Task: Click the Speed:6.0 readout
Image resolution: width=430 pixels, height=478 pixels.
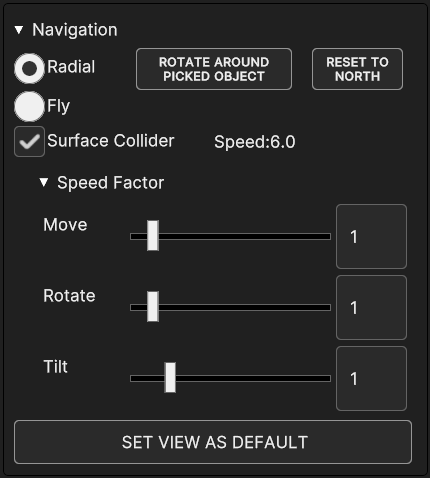Action: point(255,142)
